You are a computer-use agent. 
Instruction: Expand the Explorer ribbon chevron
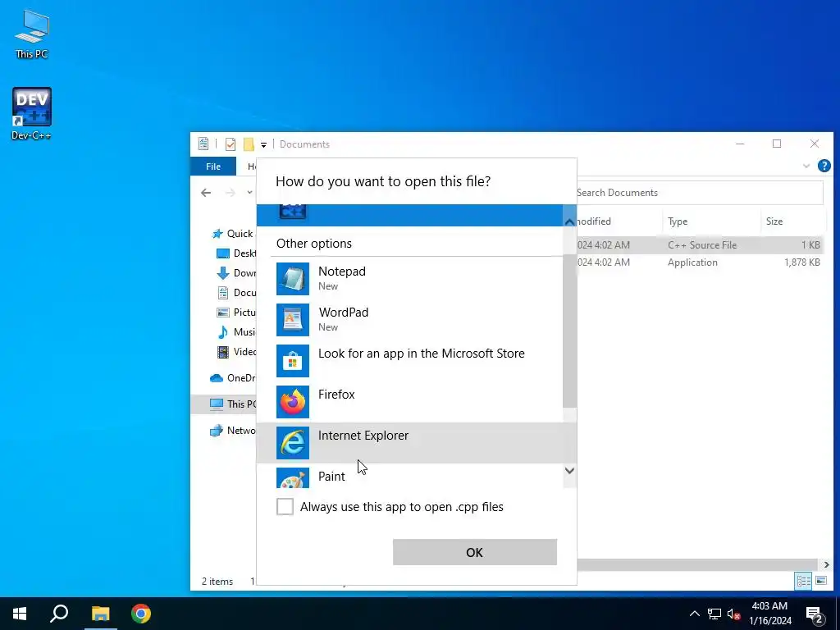(806, 167)
